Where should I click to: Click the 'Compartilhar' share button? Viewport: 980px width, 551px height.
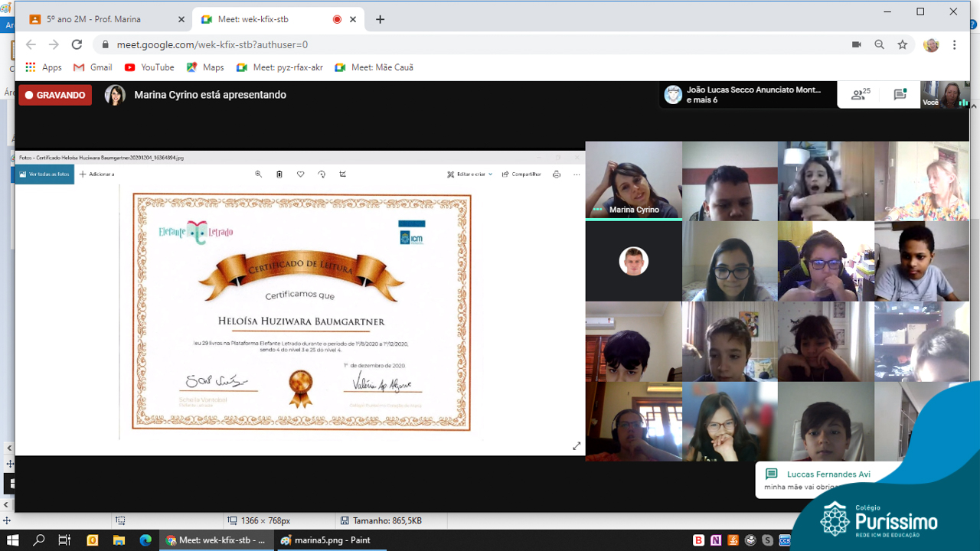521,174
